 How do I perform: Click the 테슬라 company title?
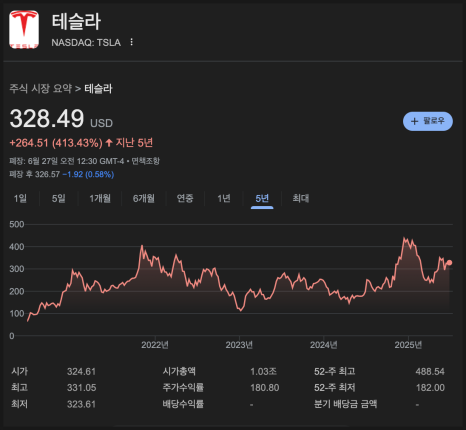(76, 22)
